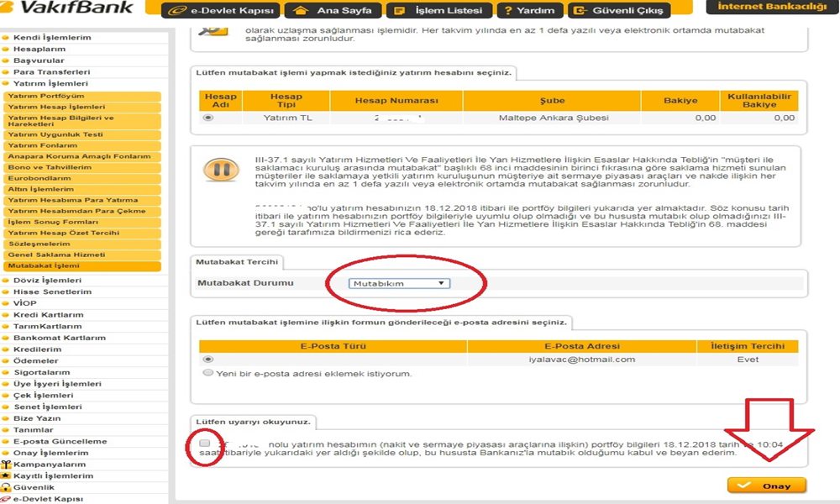Open Kendi İşlemlerim menu
The image size is (840, 504).
(x=52, y=38)
